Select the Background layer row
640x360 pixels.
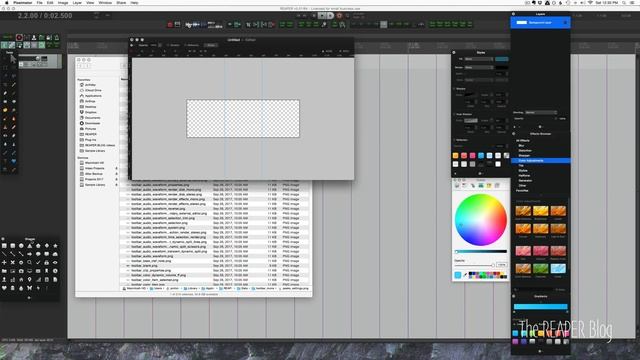pyautogui.click(x=540, y=22)
